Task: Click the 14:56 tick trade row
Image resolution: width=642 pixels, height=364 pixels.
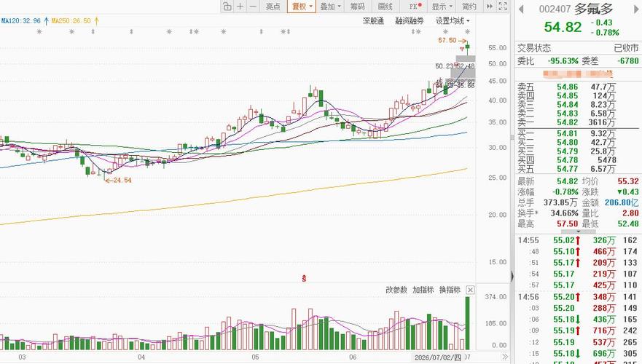Action: pos(577,296)
